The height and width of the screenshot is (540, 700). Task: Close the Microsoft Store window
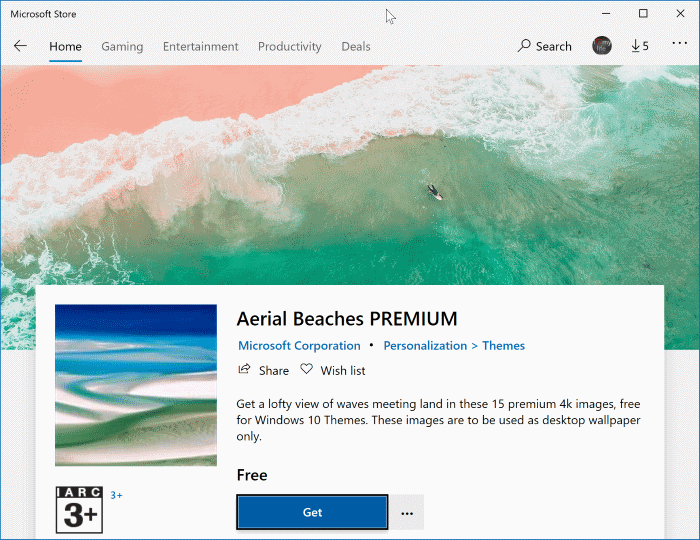coord(680,14)
